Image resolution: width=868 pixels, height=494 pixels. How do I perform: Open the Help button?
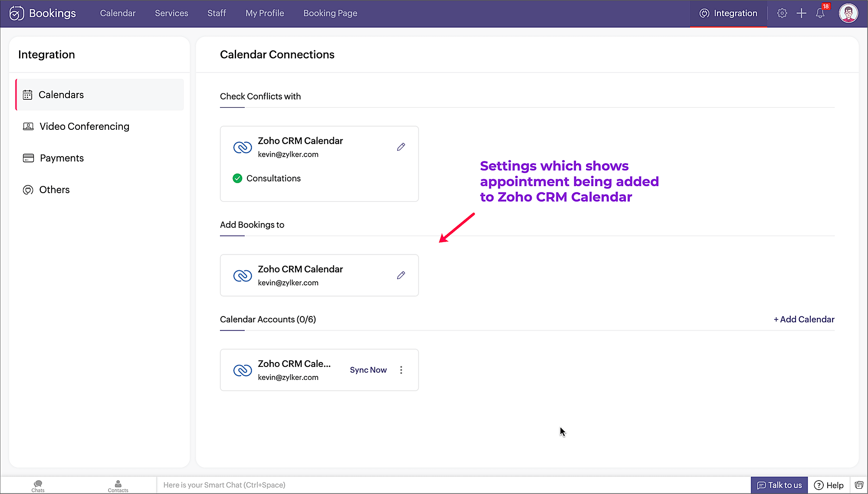(x=829, y=485)
